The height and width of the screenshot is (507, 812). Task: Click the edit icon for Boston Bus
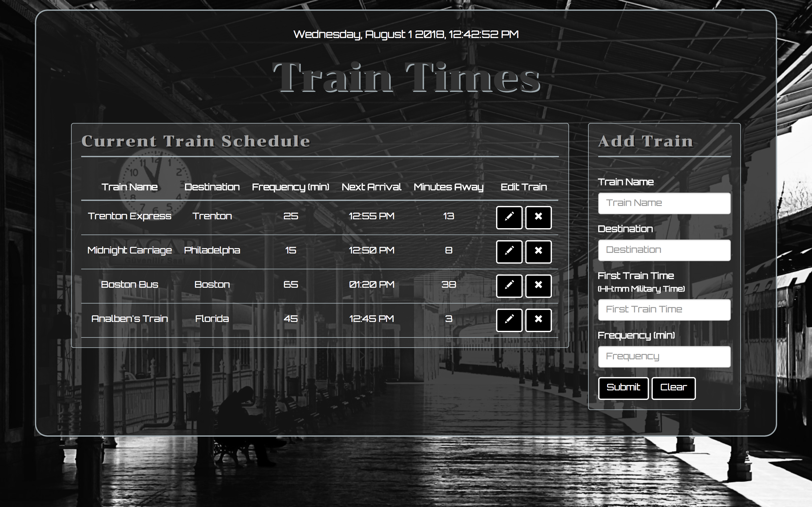tap(508, 285)
